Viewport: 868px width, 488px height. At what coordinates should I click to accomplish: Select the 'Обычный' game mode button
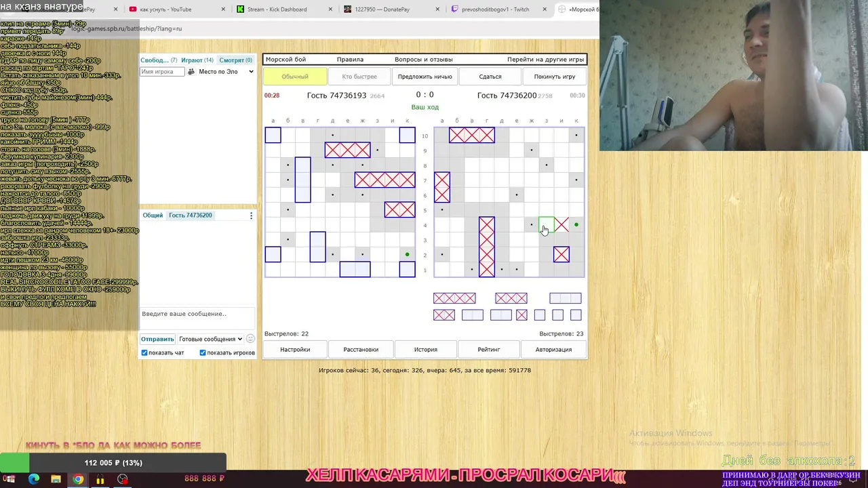coord(295,77)
